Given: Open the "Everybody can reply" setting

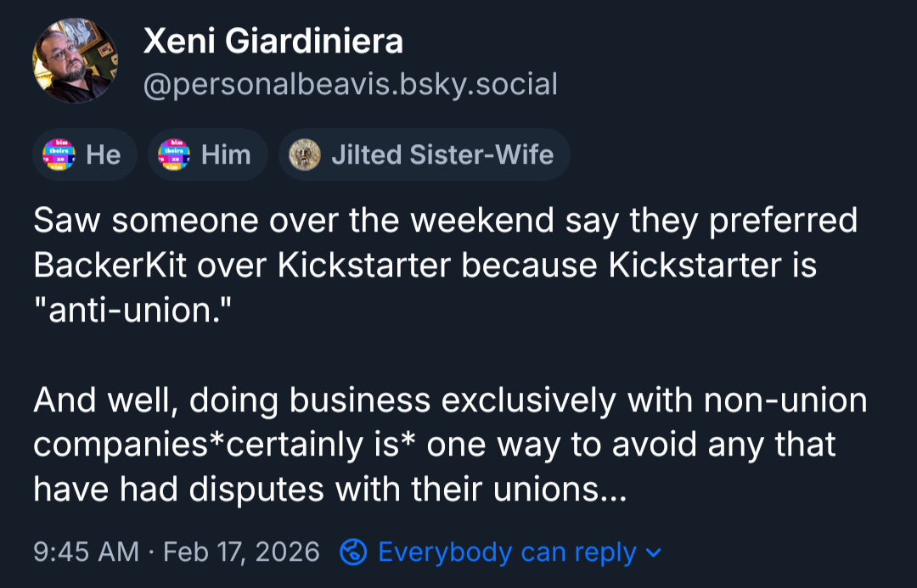Looking at the screenshot, I should click(507, 552).
